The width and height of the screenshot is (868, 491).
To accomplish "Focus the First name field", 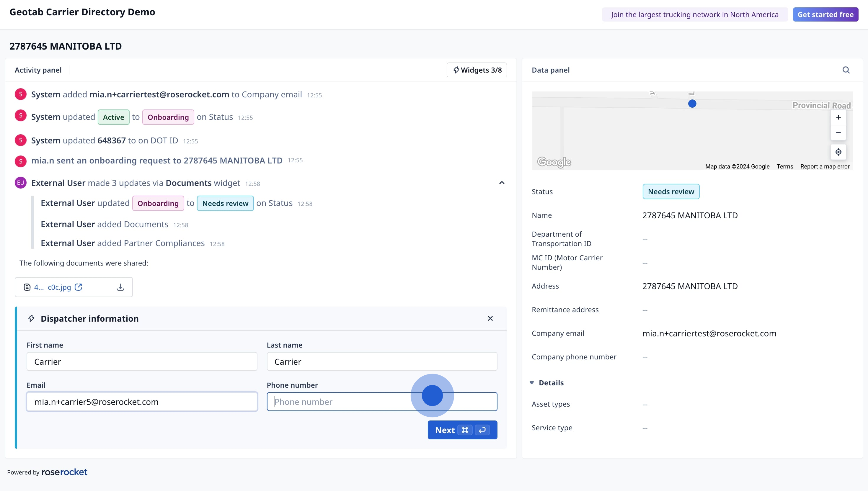I will (142, 361).
